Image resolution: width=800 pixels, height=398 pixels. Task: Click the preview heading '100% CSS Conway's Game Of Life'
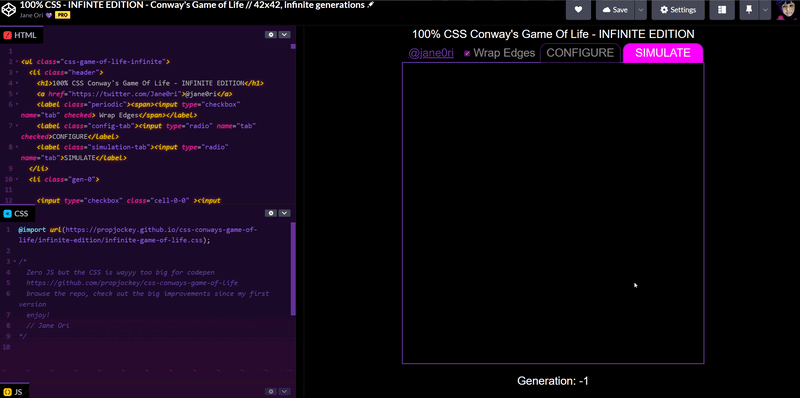pyautogui.click(x=553, y=35)
